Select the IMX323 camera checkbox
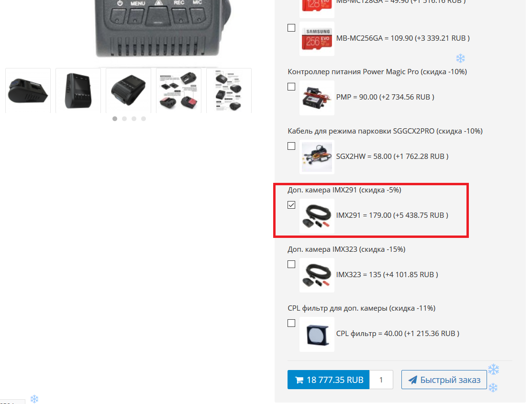 [x=291, y=264]
